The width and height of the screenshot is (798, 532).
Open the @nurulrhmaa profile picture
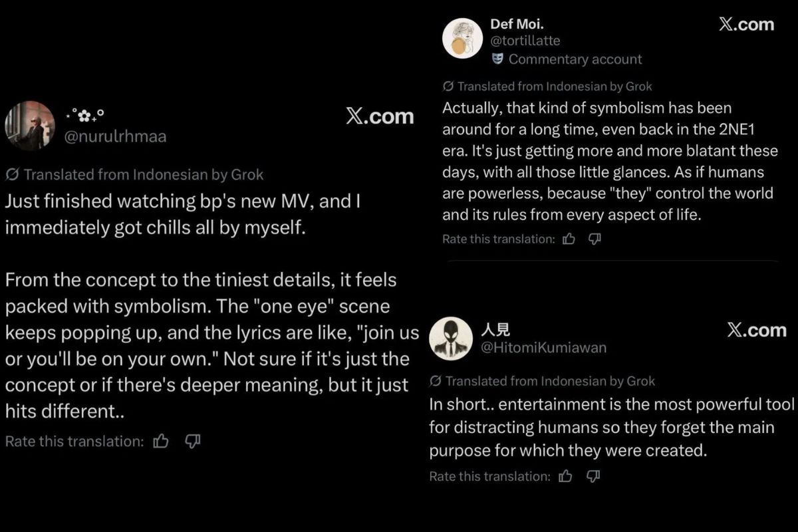pyautogui.click(x=30, y=126)
